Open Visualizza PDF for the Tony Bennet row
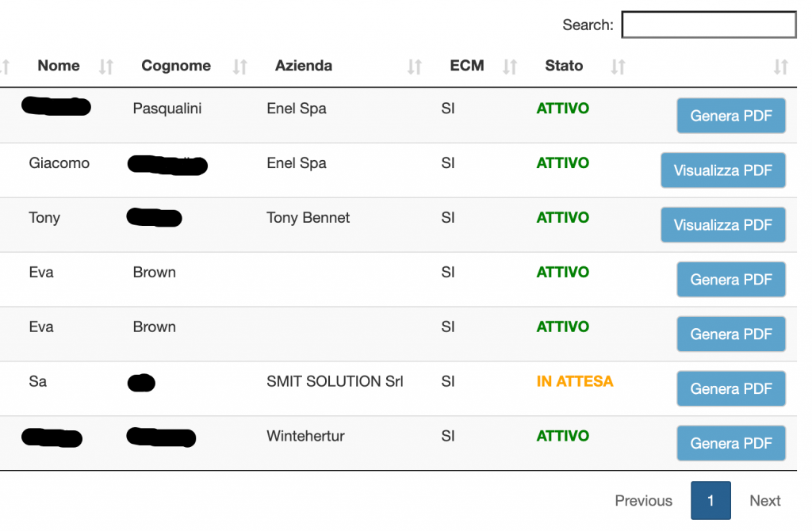 tap(722, 225)
